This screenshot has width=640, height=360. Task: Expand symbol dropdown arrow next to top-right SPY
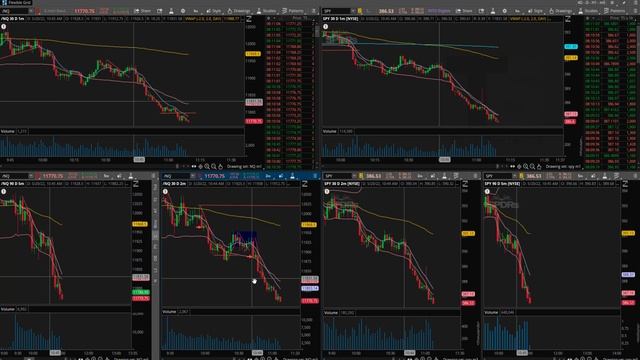click(x=353, y=11)
